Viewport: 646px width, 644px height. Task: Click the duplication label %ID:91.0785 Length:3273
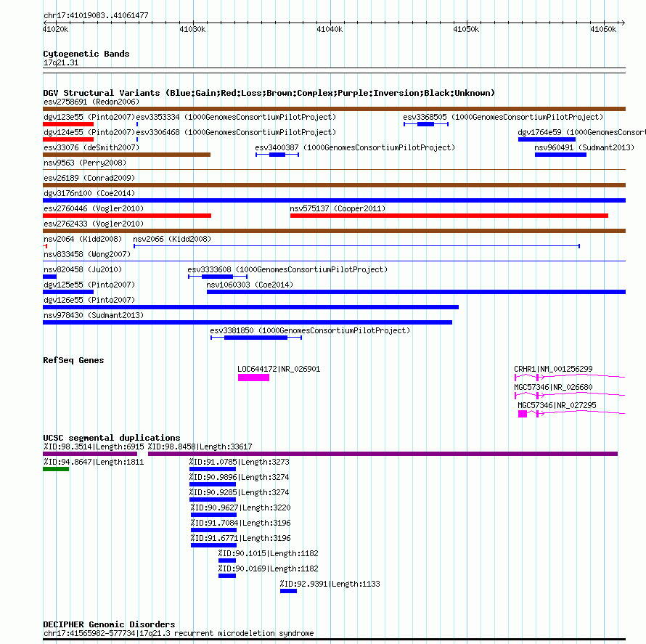point(240,462)
